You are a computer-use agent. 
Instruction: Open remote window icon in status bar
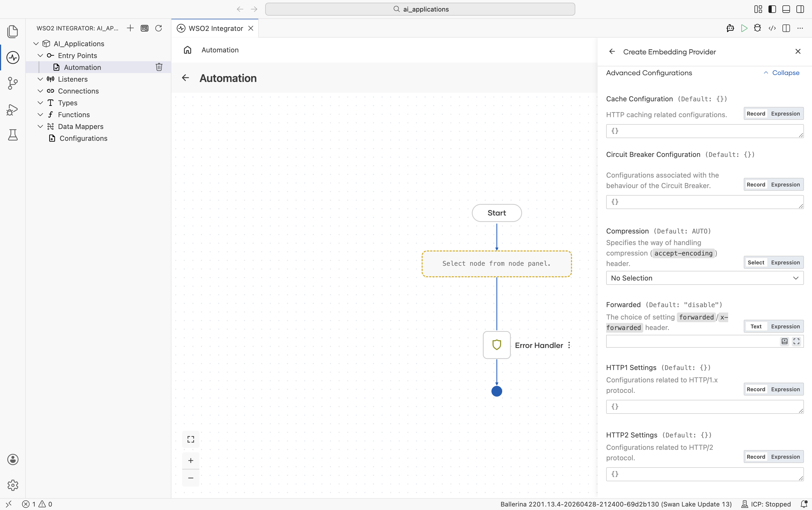point(8,504)
